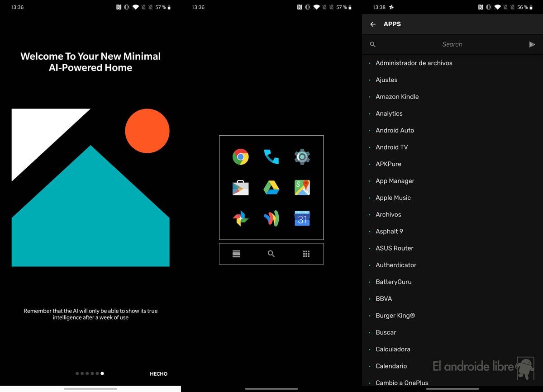Open the Google Photos pinwheel icon
Viewport: 543px width, 392px height.
tap(240, 219)
